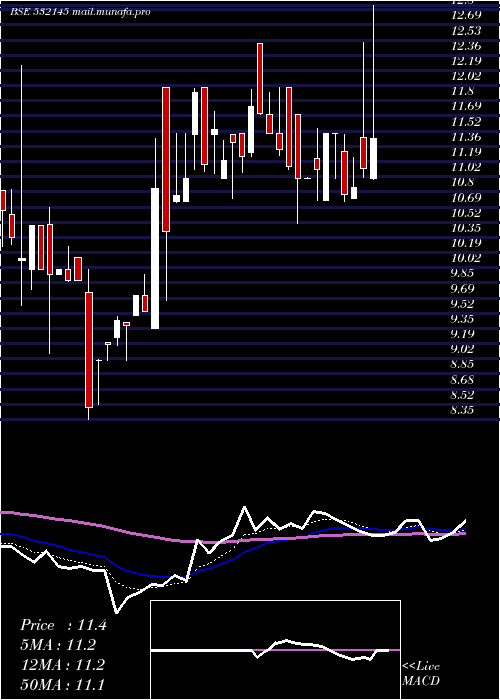Click the '<<Live MACD' label
500x700 pixels.
[421, 673]
